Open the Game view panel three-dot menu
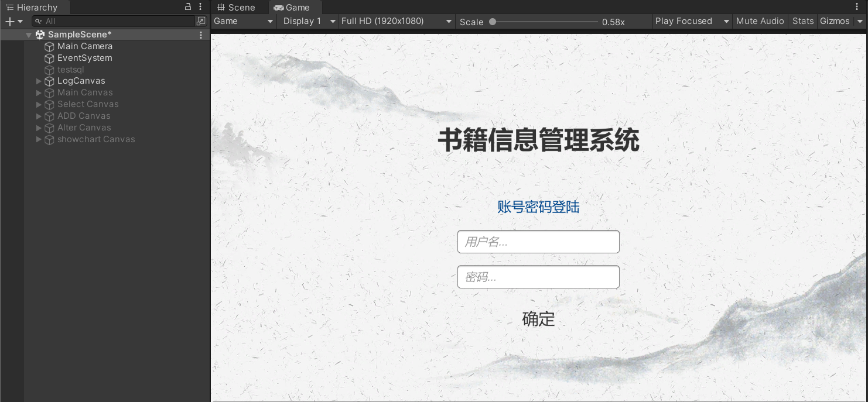 (857, 7)
